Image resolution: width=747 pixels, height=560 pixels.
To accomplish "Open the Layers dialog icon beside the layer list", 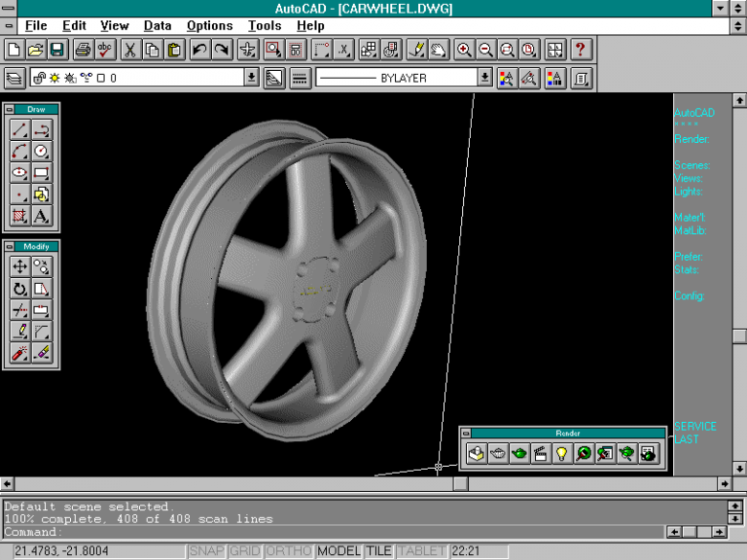I will pos(15,78).
